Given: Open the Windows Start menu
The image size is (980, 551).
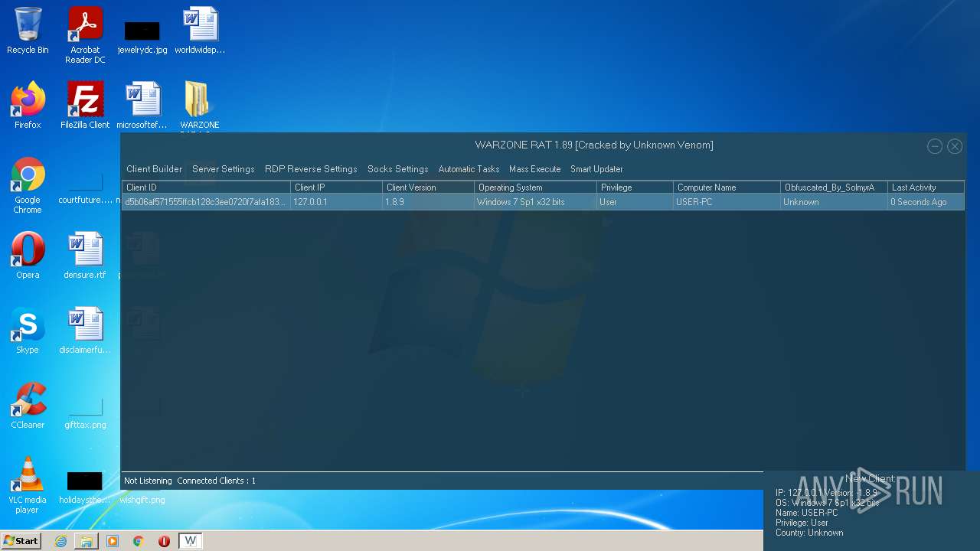Looking at the screenshot, I should tap(21, 541).
